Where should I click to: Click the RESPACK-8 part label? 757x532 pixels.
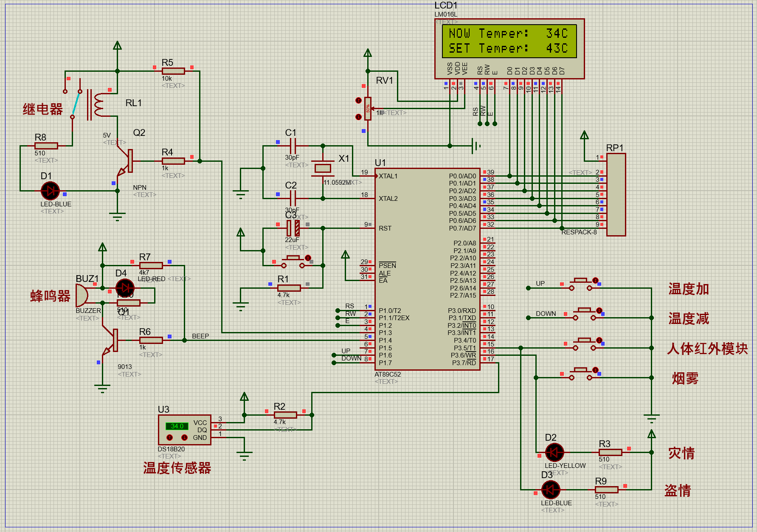click(x=579, y=232)
